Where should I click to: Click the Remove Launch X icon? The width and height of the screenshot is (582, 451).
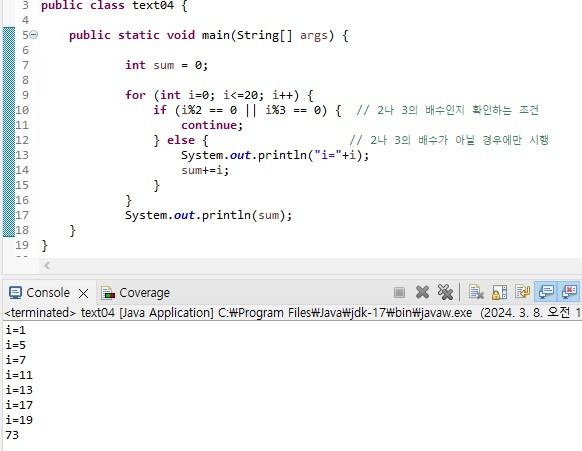click(422, 293)
